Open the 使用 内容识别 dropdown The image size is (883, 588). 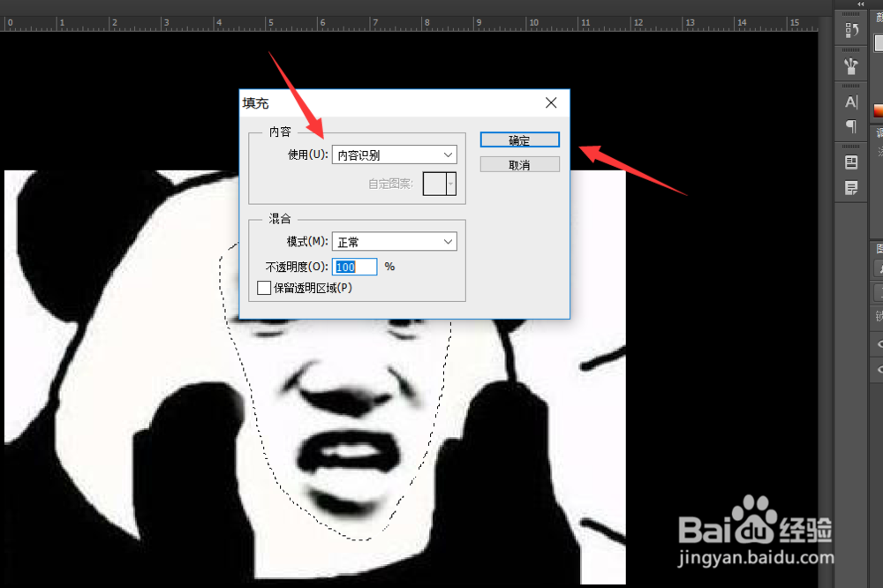[394, 155]
